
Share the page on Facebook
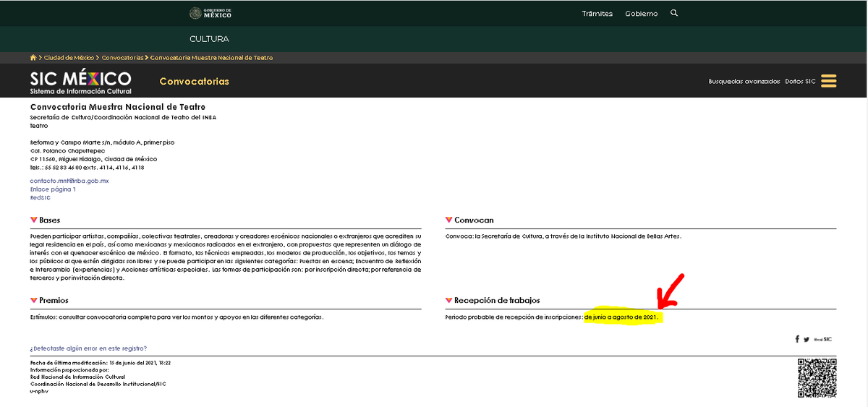click(x=797, y=339)
